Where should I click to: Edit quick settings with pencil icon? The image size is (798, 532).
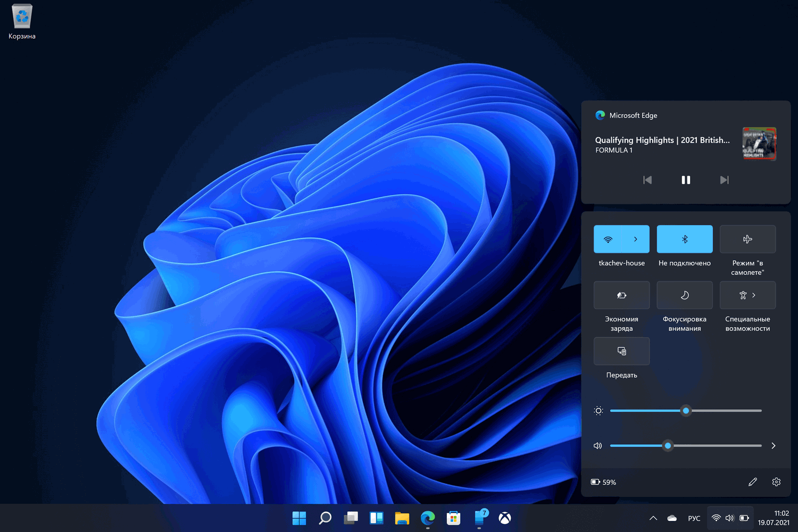click(753, 482)
